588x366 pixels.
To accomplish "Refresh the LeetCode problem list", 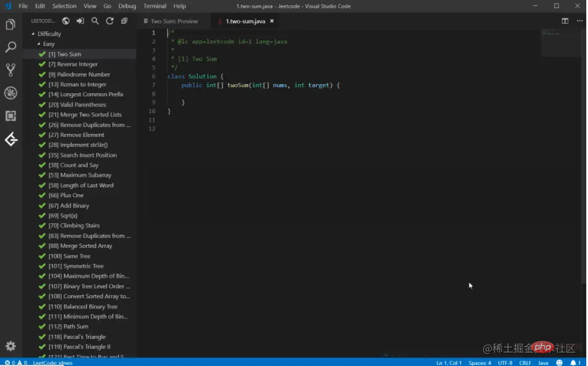I will 109,21.
